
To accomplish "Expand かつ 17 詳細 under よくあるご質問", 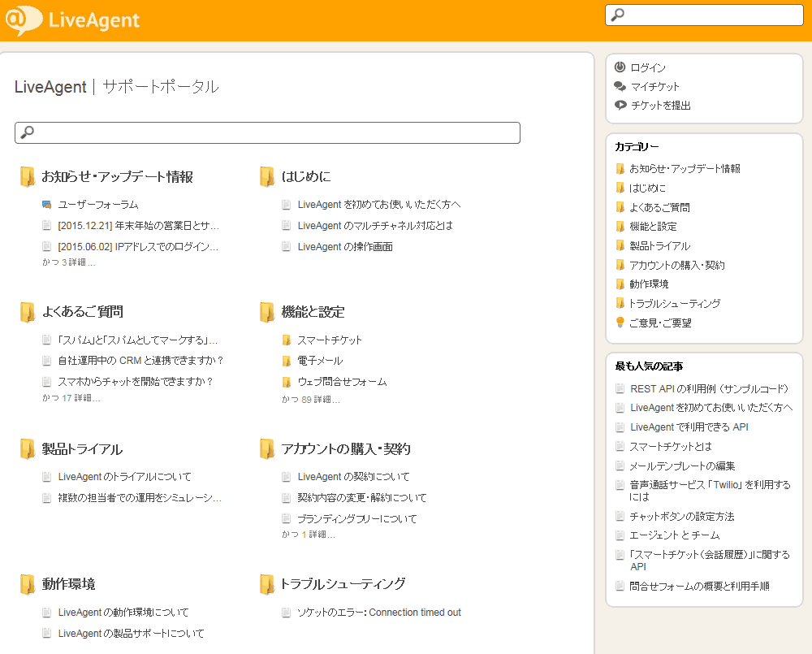I will (x=71, y=398).
